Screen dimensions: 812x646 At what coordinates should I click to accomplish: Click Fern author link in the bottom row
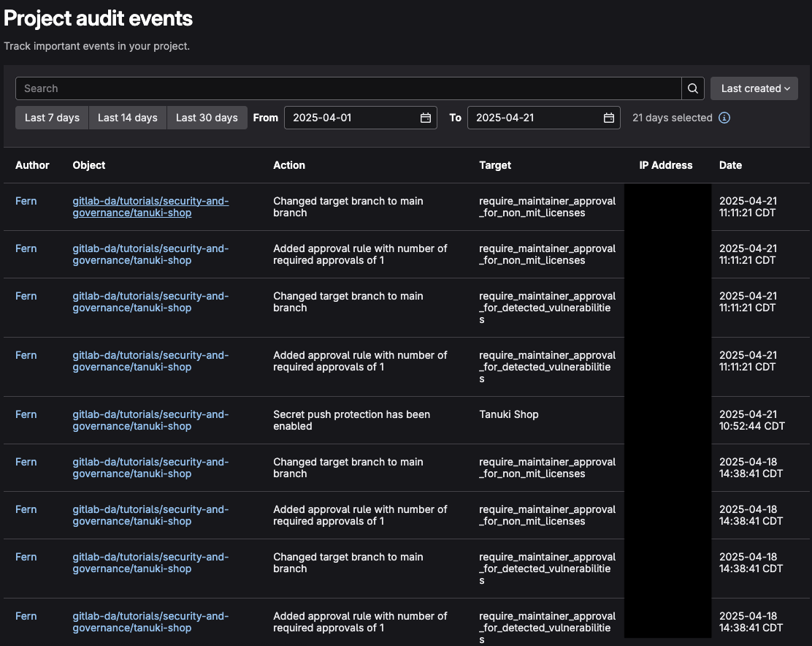[x=26, y=616]
